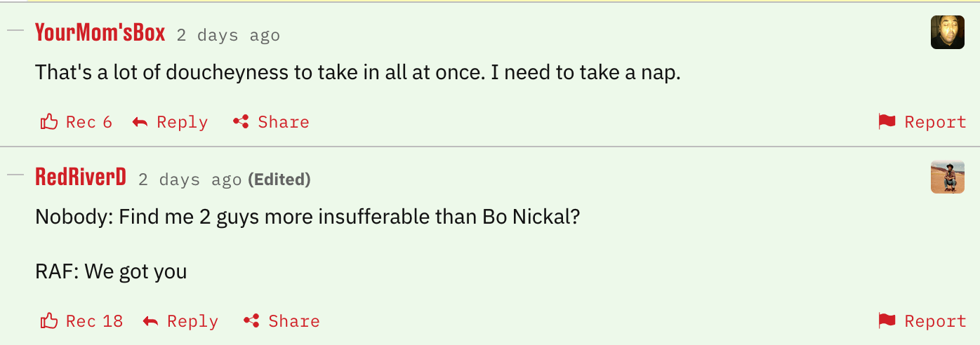The width and height of the screenshot is (980, 345).
Task: Open the YourMom'sBox username profile
Action: point(100,32)
